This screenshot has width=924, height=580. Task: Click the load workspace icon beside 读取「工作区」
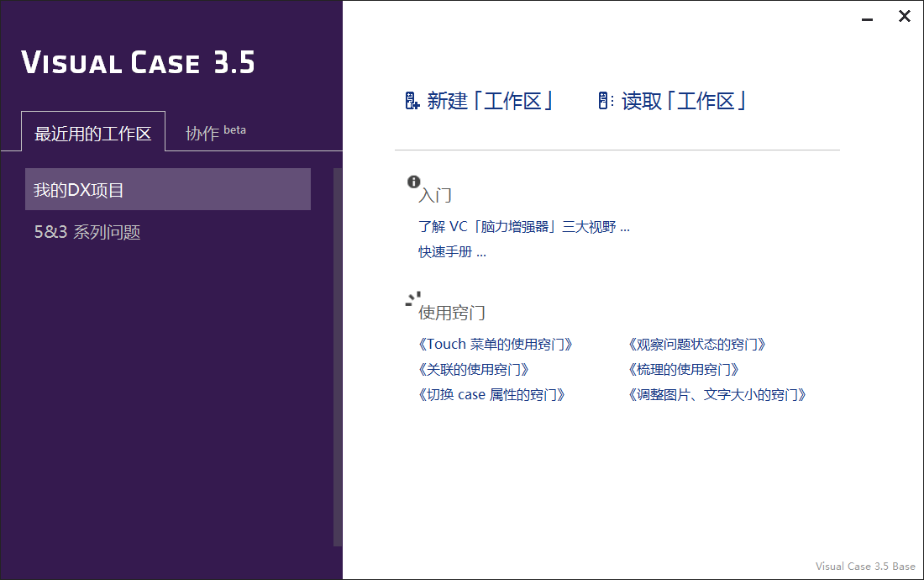tap(605, 101)
